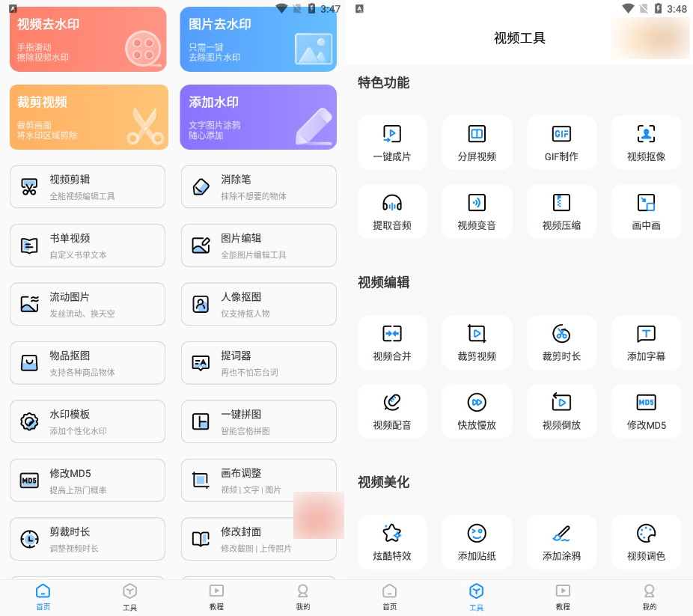Click the 抹除不想要的物体 subtitle text
The height and width of the screenshot is (616, 693).
[254, 196]
